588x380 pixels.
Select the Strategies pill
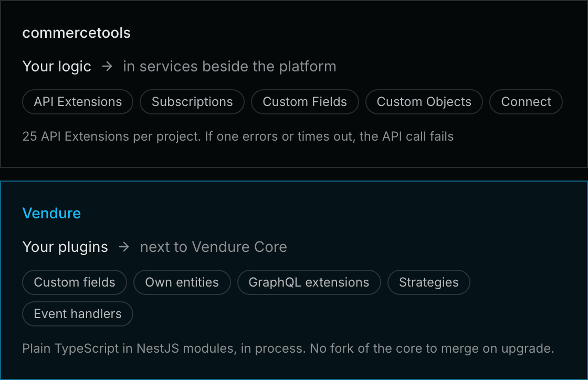coord(428,282)
